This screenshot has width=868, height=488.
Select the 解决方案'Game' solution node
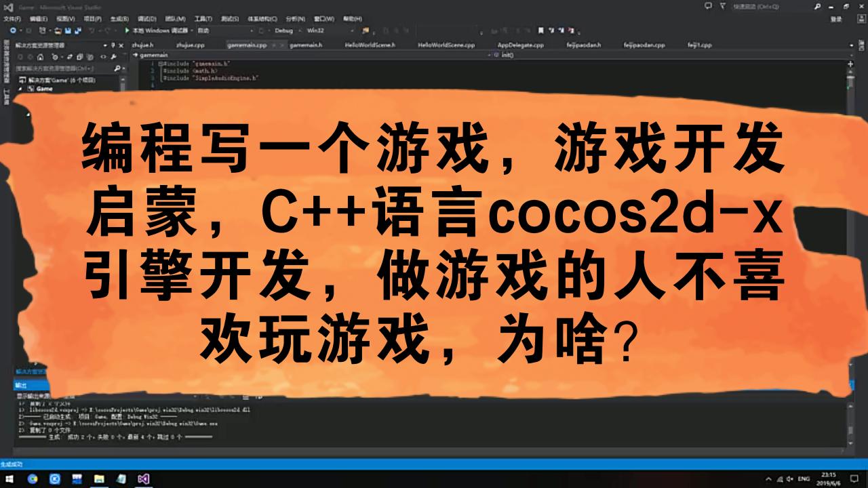tap(57, 80)
